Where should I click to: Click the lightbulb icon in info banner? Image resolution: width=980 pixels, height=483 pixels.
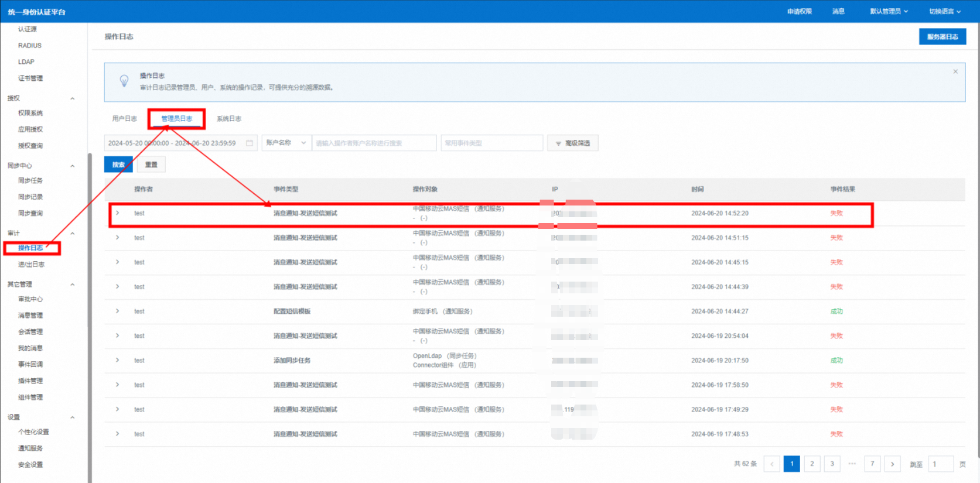(124, 81)
